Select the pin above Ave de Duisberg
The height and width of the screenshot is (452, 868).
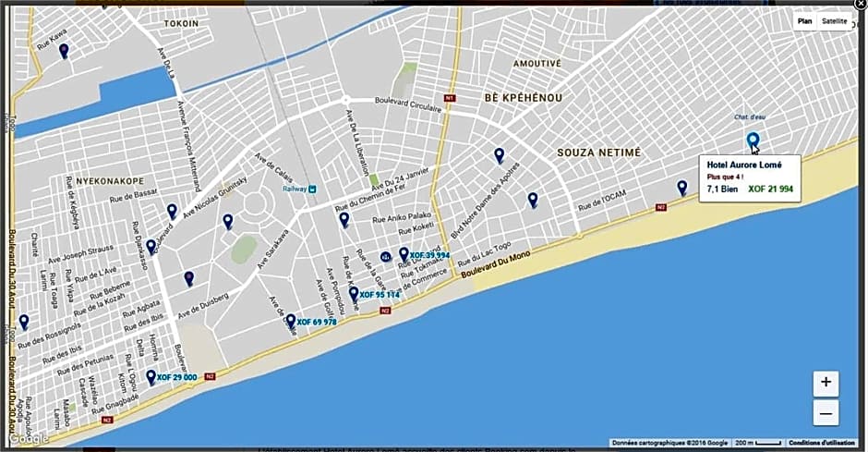tap(188, 278)
